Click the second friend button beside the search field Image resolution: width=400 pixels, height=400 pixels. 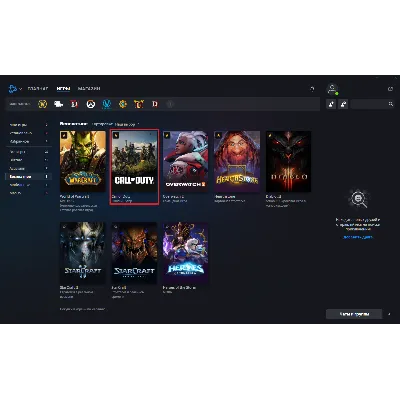point(343,104)
